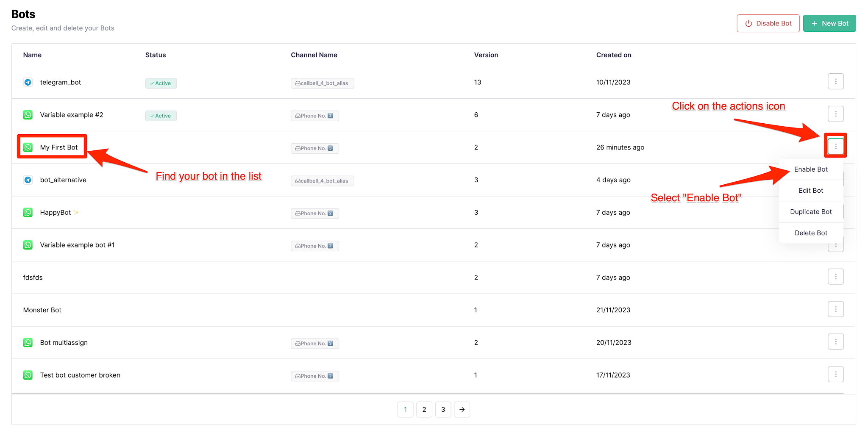Click next page arrow in pagination
Viewport: 868px width, 430px height.
tap(462, 409)
